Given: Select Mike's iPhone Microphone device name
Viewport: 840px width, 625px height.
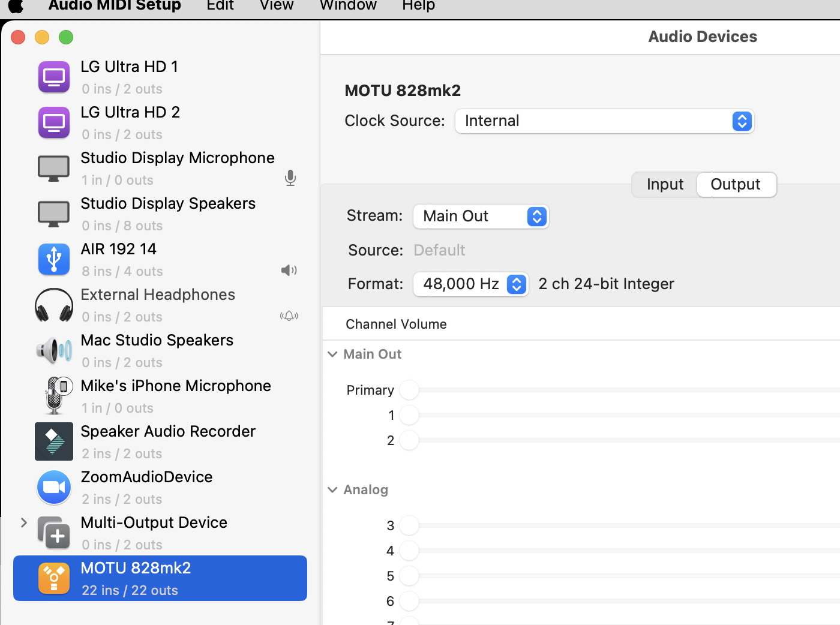Looking at the screenshot, I should pyautogui.click(x=176, y=386).
